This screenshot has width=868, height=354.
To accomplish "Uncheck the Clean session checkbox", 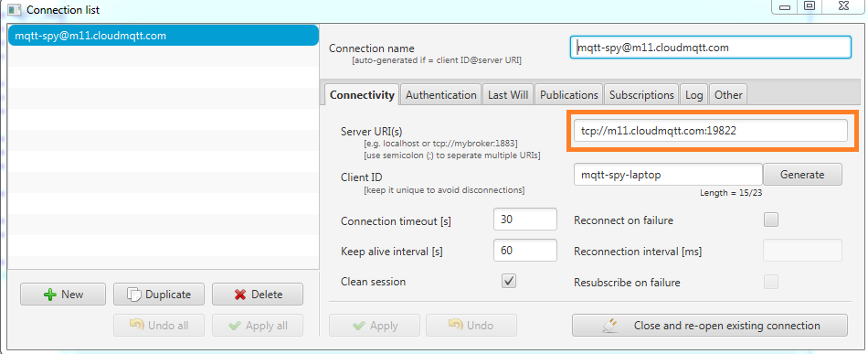I will coord(509,281).
